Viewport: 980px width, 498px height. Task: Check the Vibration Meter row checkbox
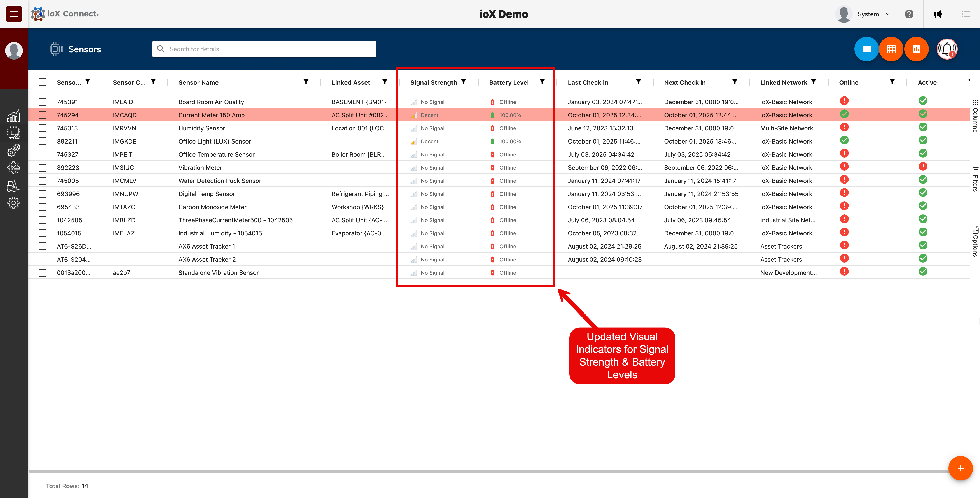(42, 167)
